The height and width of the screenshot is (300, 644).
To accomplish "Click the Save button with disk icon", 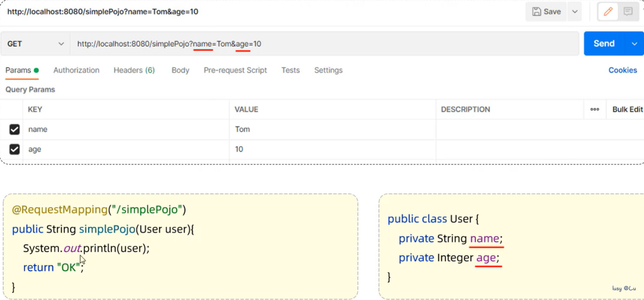I will [546, 12].
